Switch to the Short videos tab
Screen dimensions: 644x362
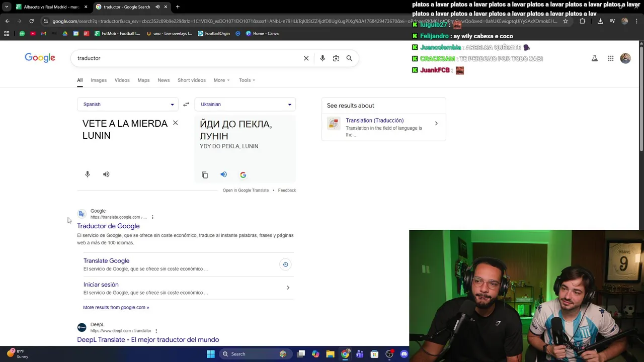192,80
